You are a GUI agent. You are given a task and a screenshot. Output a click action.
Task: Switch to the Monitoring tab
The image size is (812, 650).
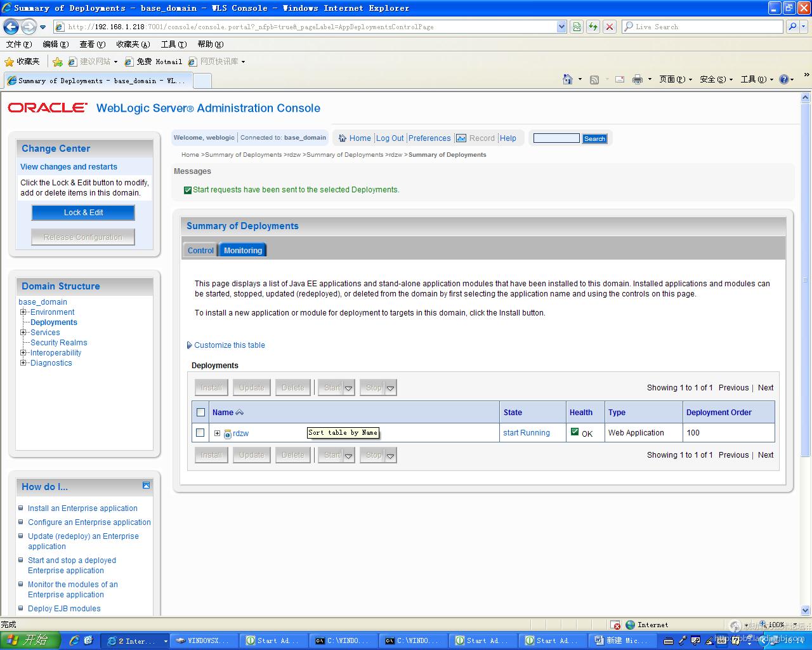pos(242,251)
